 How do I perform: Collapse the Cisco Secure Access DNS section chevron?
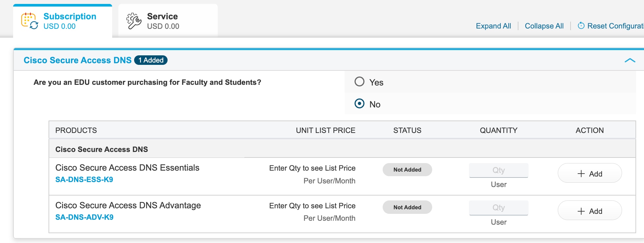[x=630, y=60]
